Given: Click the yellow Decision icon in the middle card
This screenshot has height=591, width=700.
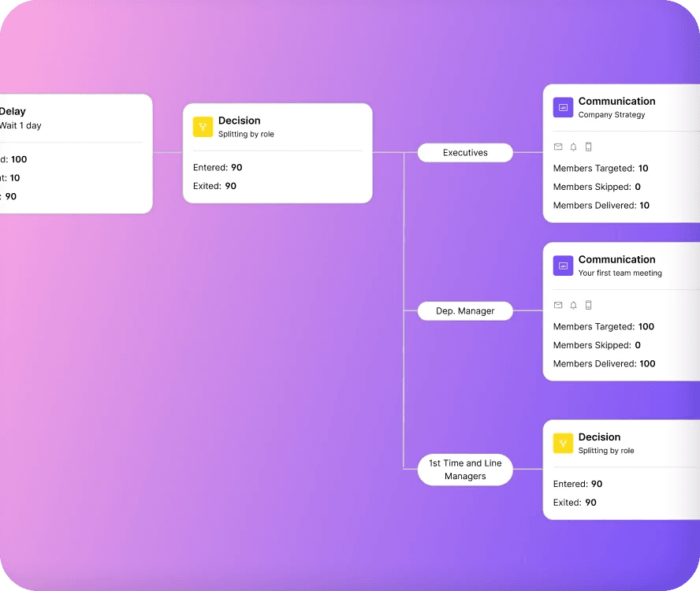Looking at the screenshot, I should pos(203,127).
